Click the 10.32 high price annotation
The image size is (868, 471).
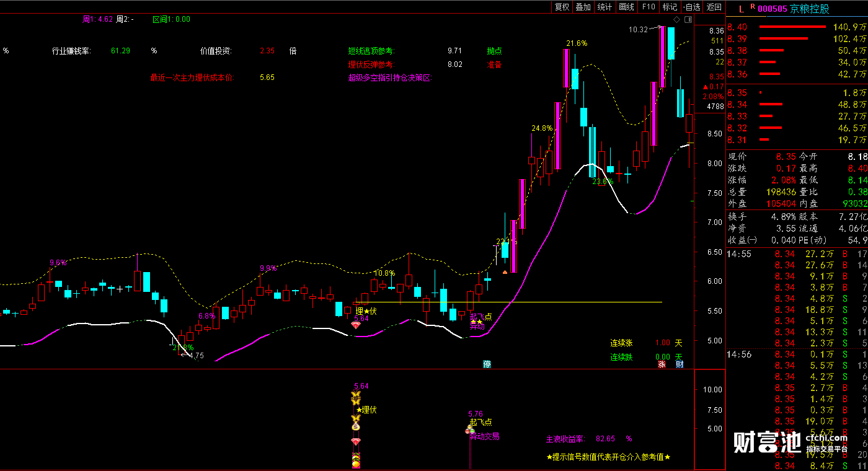[x=638, y=30]
